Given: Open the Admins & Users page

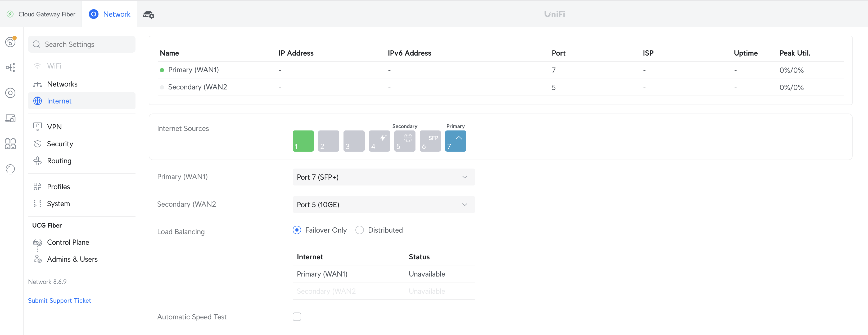Looking at the screenshot, I should tap(82, 259).
